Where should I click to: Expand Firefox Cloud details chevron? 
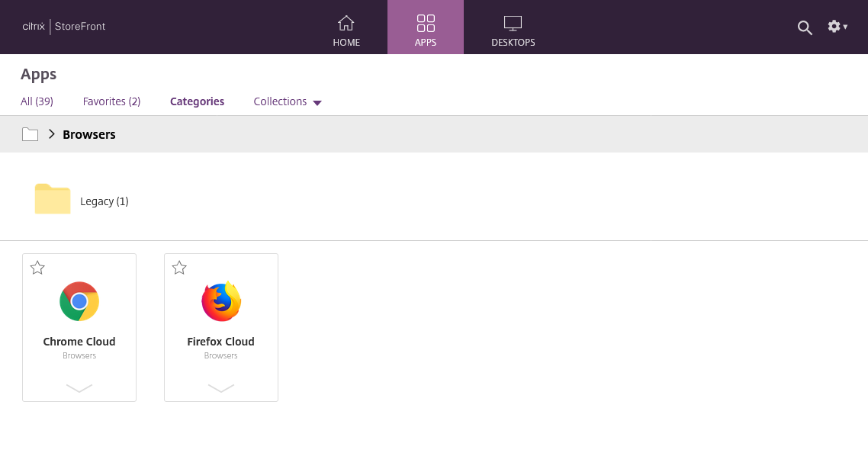[221, 388]
